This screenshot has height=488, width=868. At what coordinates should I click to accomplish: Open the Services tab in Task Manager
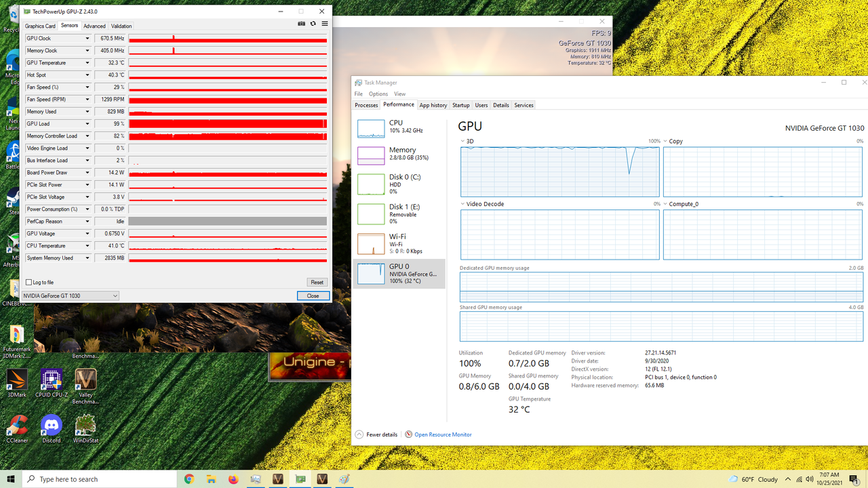(524, 105)
